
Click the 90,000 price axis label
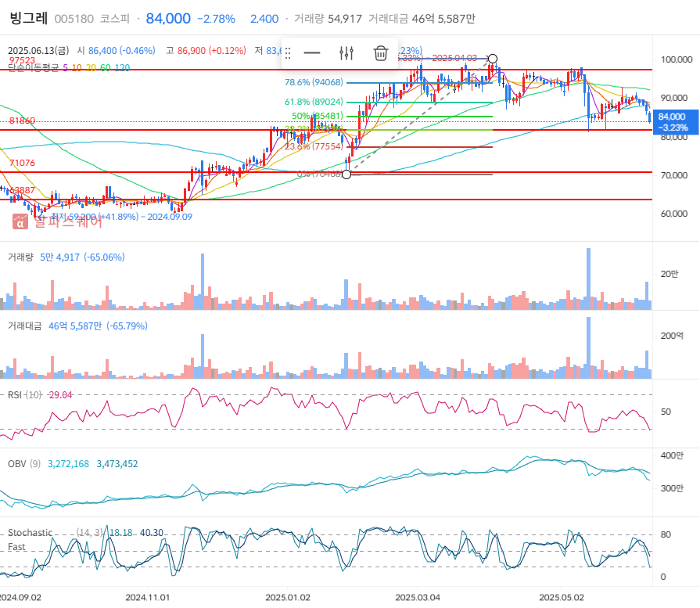(x=674, y=99)
